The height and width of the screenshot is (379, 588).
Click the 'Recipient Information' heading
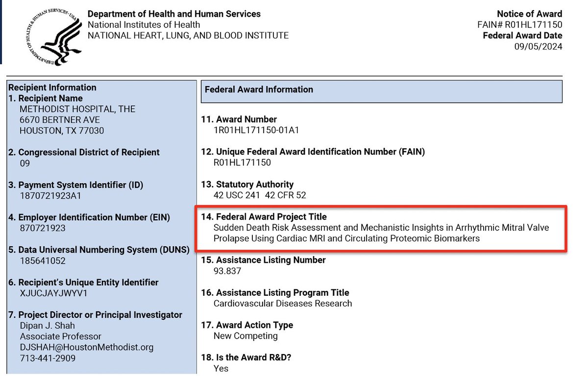[53, 88]
